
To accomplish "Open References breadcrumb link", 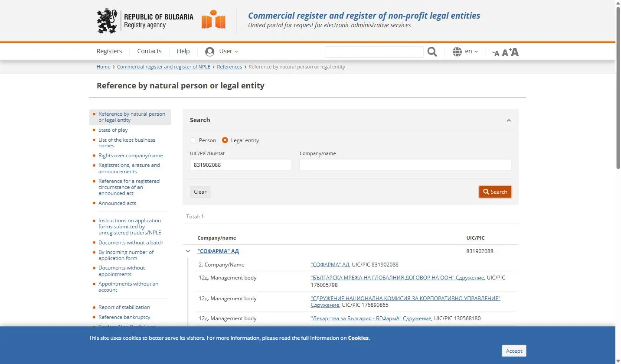I will pos(229,67).
